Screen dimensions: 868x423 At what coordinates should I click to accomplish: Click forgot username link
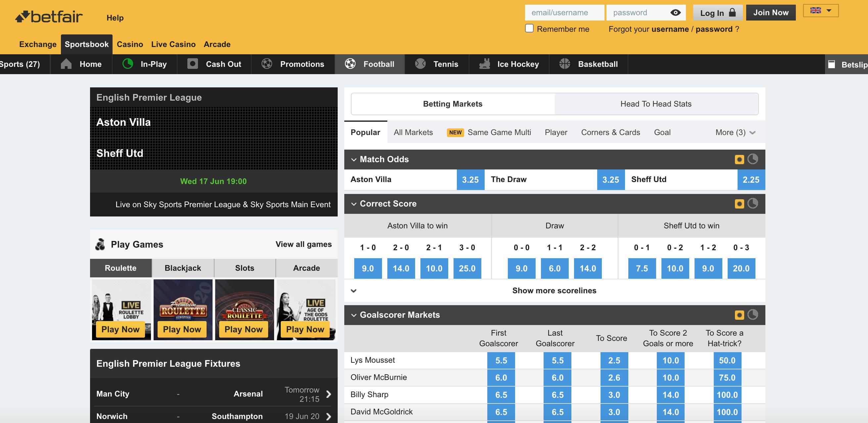click(670, 29)
